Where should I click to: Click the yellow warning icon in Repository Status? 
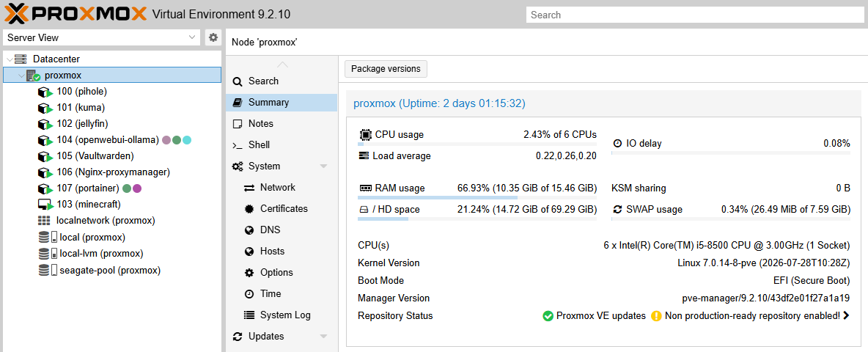click(x=656, y=316)
